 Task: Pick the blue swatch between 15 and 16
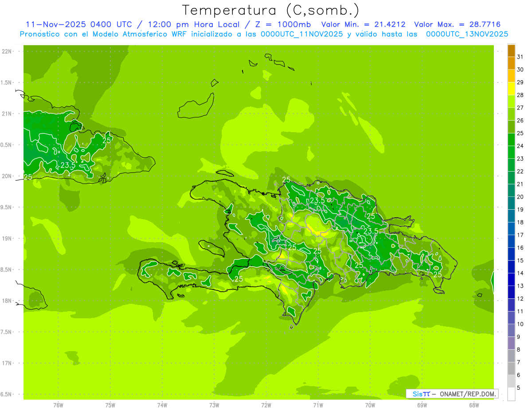pyautogui.click(x=511, y=254)
